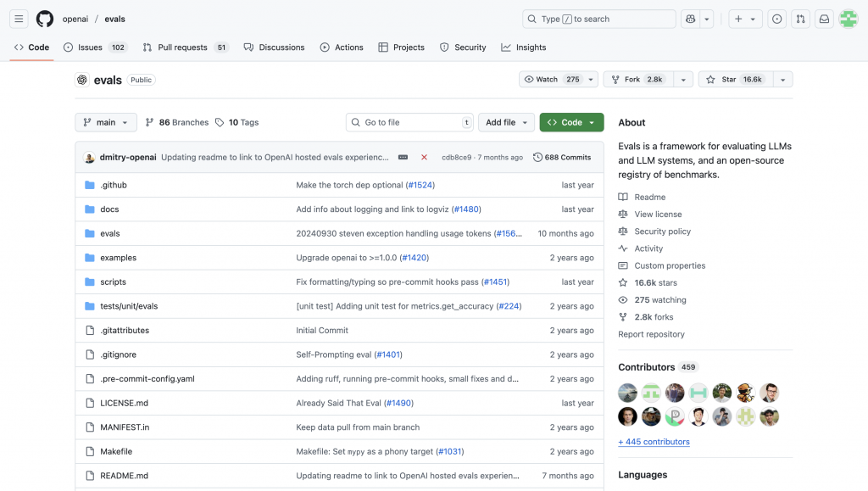Switch to the Security tab

click(463, 47)
